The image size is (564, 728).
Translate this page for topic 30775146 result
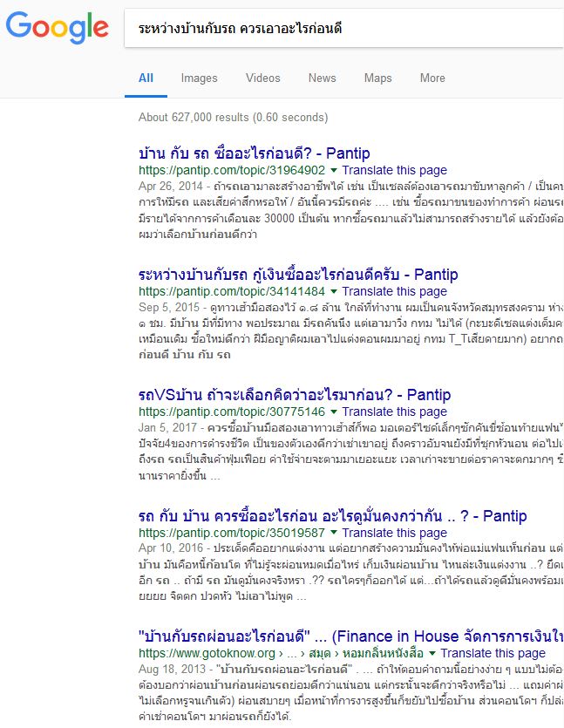pos(395,412)
